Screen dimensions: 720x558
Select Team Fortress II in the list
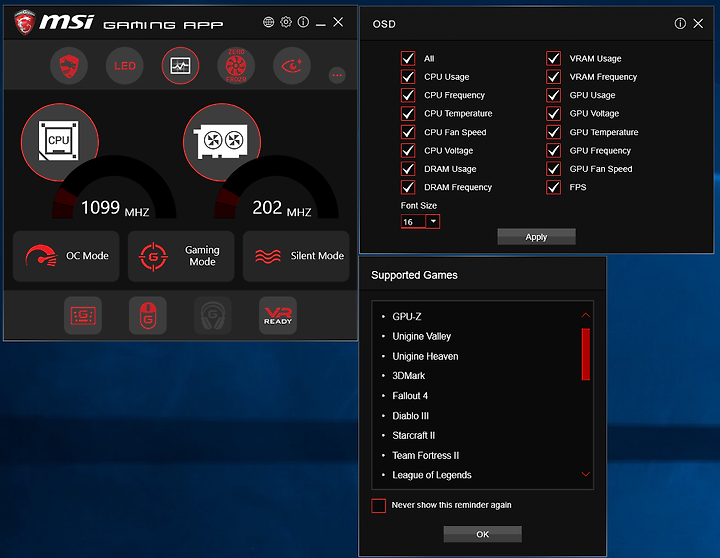pos(426,456)
